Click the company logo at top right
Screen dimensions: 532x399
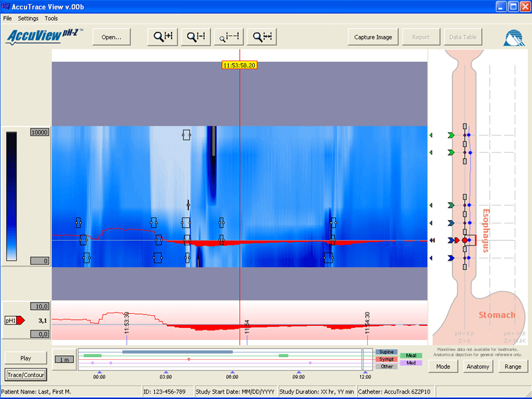513,38
